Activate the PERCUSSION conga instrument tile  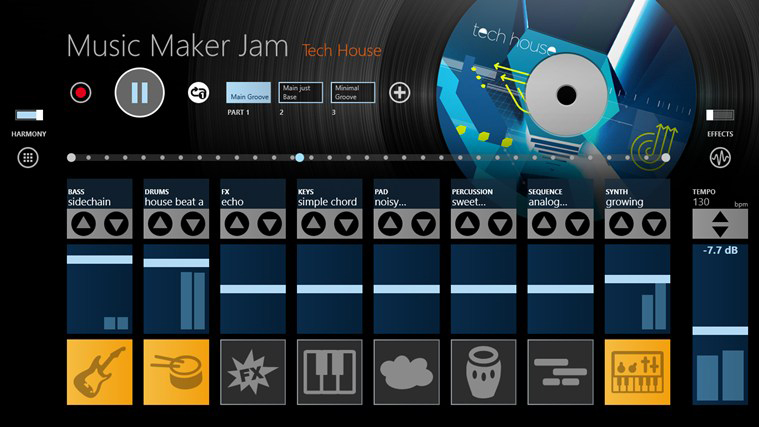pos(483,372)
